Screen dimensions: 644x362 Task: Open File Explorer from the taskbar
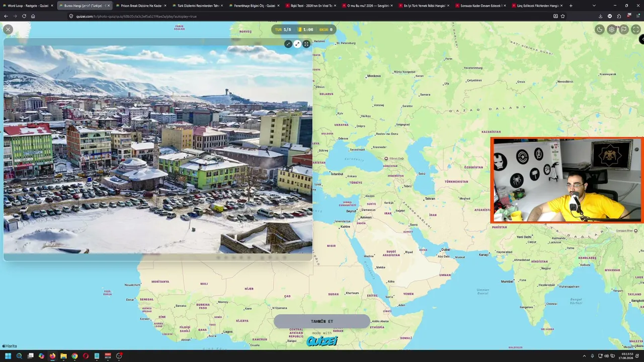[x=63, y=356]
